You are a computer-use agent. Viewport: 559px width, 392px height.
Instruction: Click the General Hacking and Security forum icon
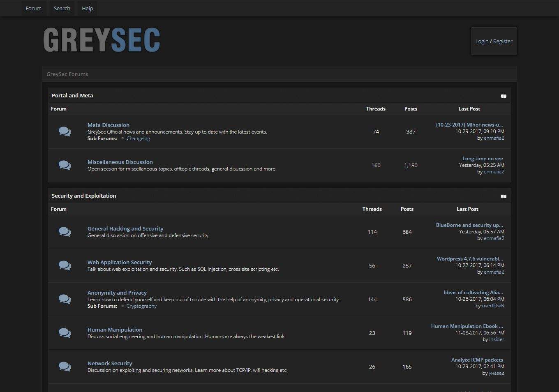[x=65, y=232]
